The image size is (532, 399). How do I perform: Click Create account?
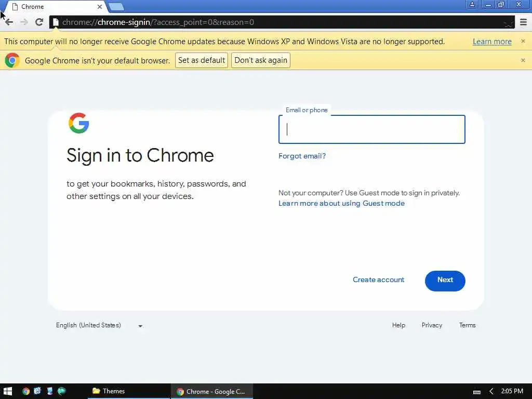point(378,280)
